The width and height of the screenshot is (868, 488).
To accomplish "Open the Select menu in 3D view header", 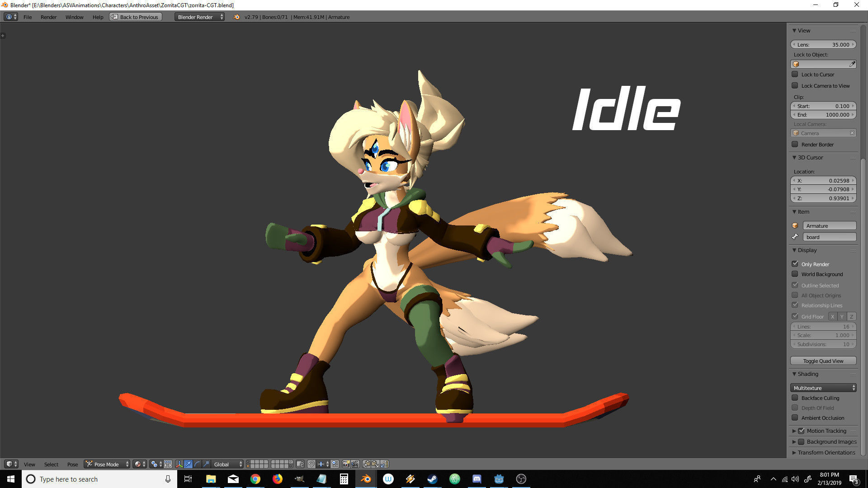I will tap(51, 464).
